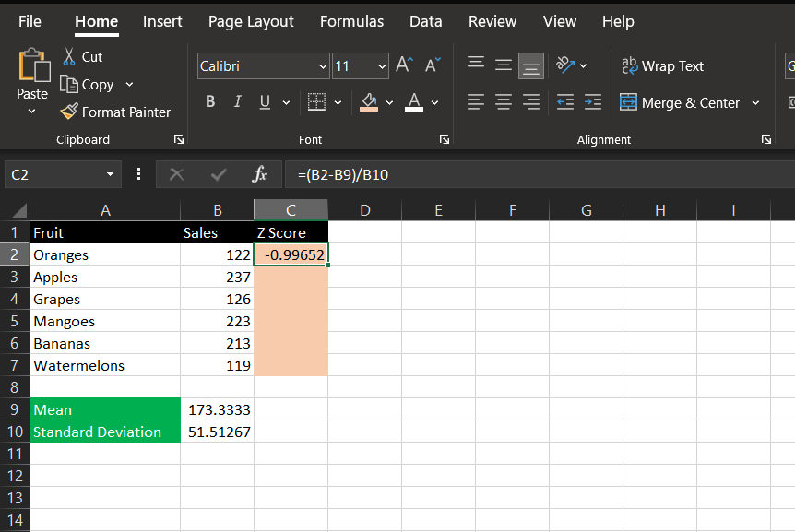
Task: Click the Increase Indent icon
Action: 591,102
